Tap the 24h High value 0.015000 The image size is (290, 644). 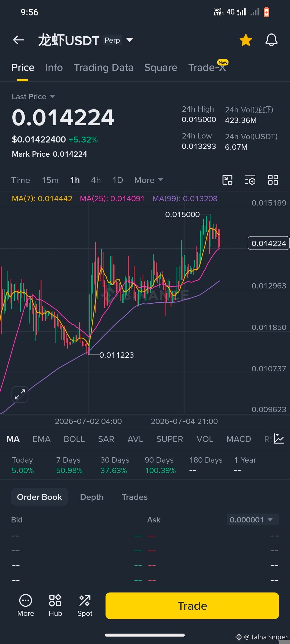[199, 120]
